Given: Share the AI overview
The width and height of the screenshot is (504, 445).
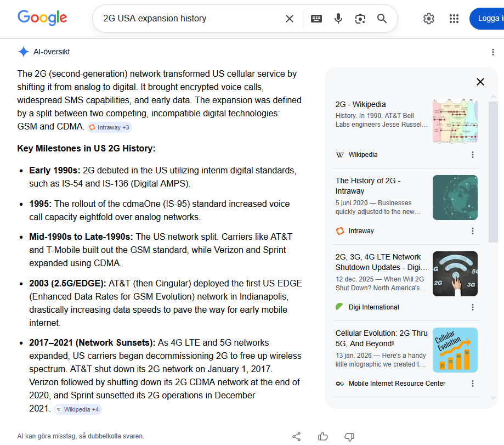Looking at the screenshot, I should (296, 437).
